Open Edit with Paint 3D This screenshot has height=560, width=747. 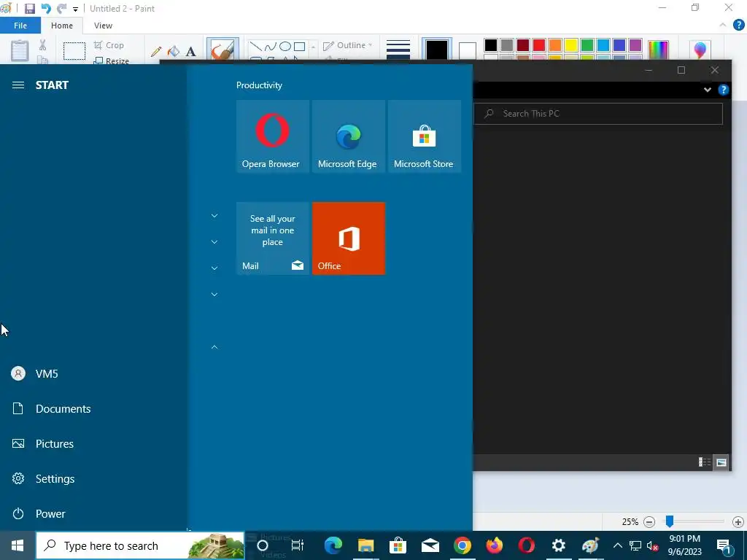point(700,50)
